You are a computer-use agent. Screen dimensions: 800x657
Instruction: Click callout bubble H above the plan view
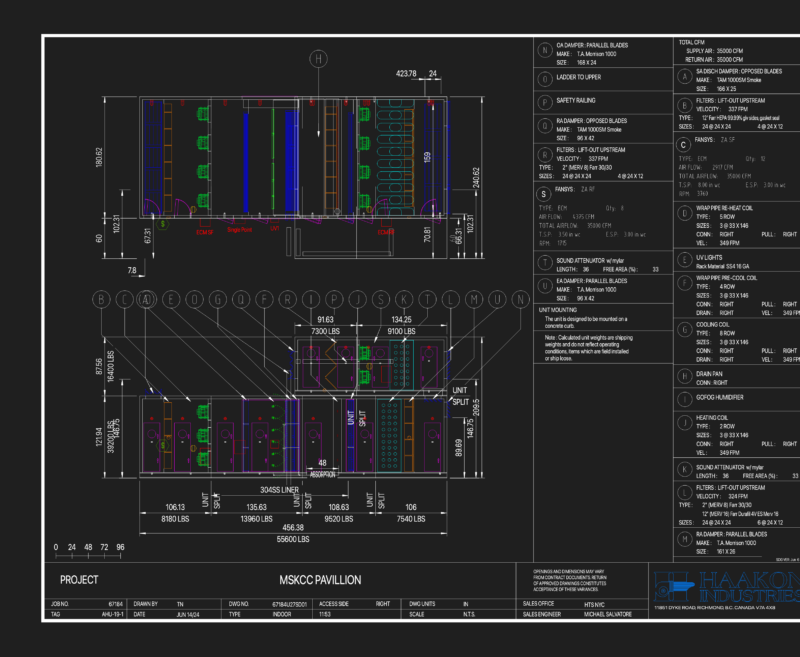pos(318,59)
